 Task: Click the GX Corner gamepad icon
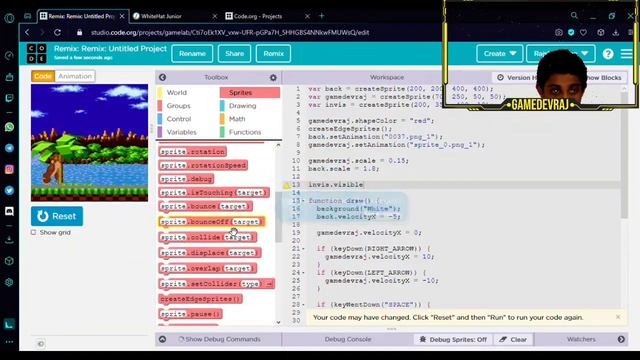[x=27, y=16]
